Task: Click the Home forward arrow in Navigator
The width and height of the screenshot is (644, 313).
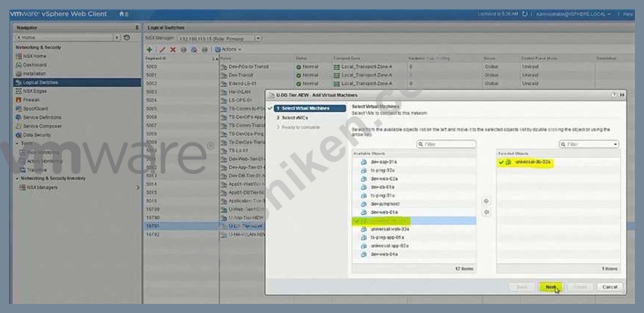Action: click(118, 38)
